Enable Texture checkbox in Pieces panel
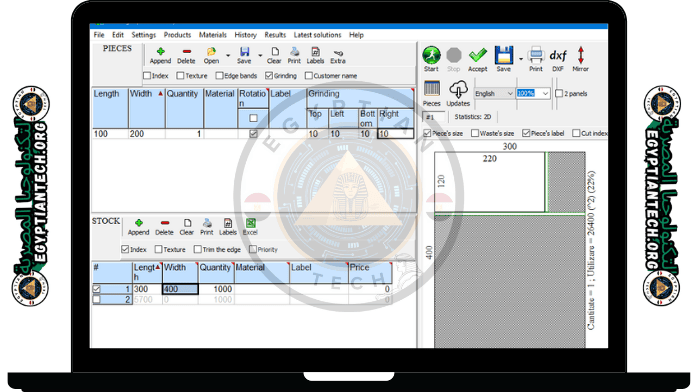This screenshot has width=698, height=392. [180, 76]
